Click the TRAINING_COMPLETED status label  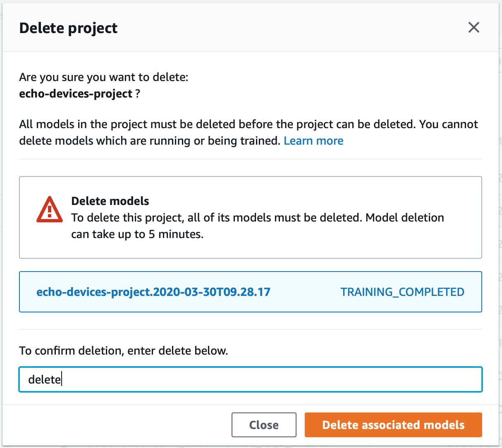click(402, 292)
